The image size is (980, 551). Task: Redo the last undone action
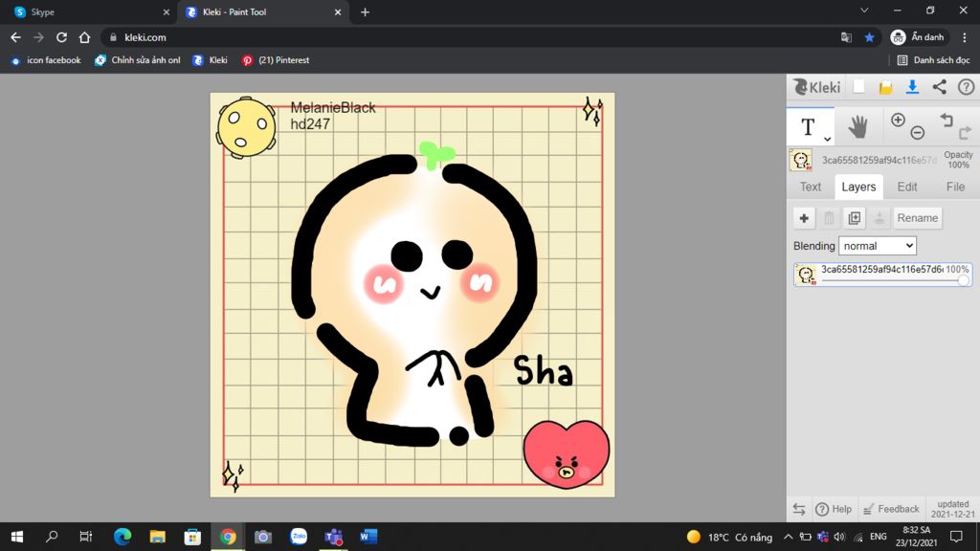pyautogui.click(x=965, y=132)
